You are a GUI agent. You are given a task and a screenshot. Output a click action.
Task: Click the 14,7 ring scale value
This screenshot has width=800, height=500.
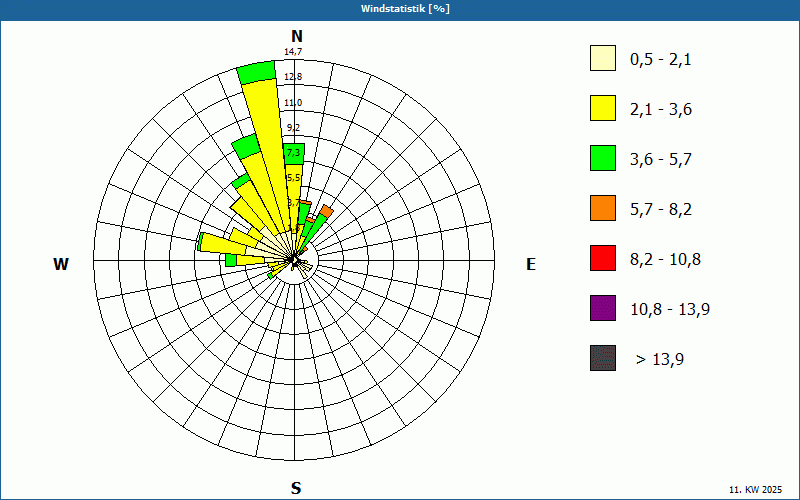[293, 52]
